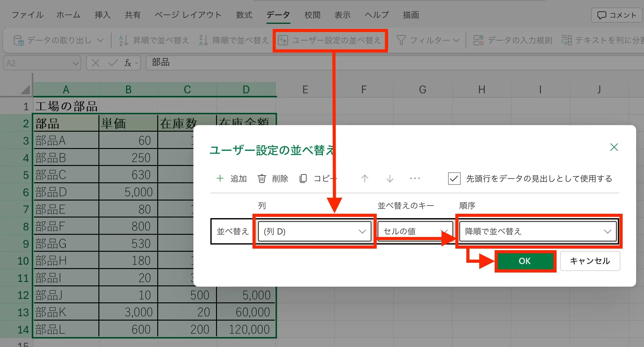Click the trash delete (削除) icon in dialog

pyautogui.click(x=262, y=179)
